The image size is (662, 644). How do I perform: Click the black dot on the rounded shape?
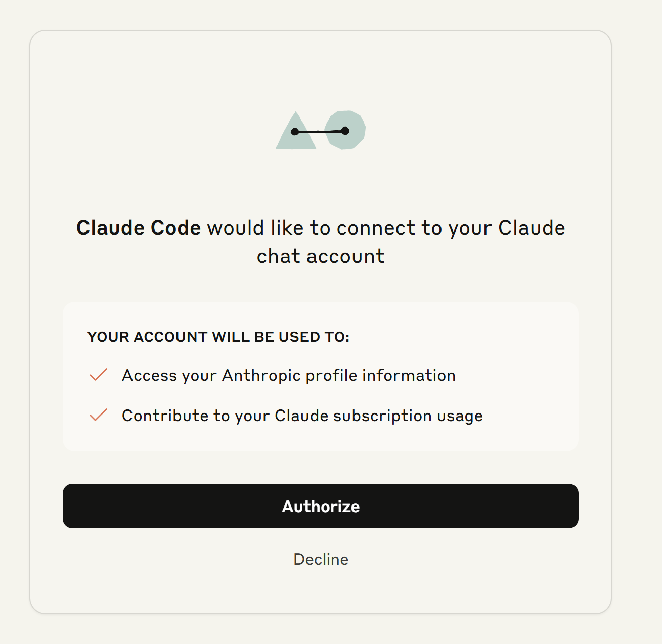click(x=345, y=131)
